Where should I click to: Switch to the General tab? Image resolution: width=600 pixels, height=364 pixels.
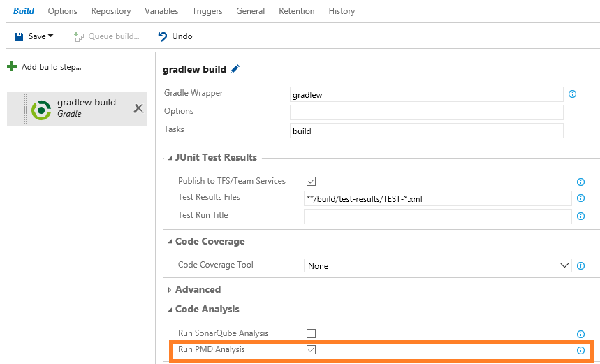[x=250, y=11]
